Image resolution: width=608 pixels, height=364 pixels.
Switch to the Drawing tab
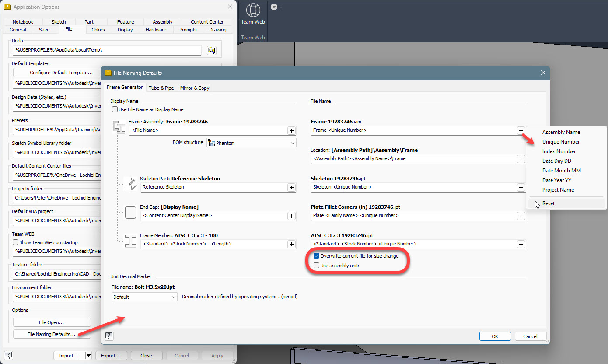pos(218,30)
